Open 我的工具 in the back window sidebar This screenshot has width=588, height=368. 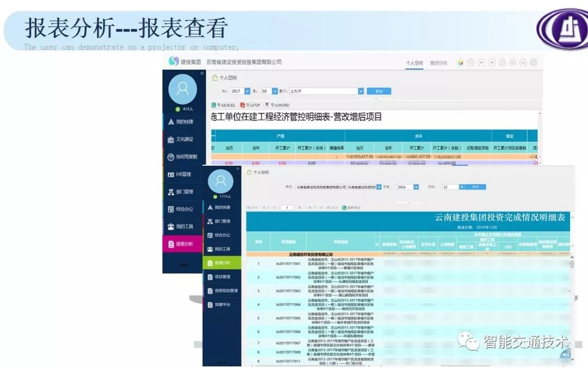(x=183, y=226)
